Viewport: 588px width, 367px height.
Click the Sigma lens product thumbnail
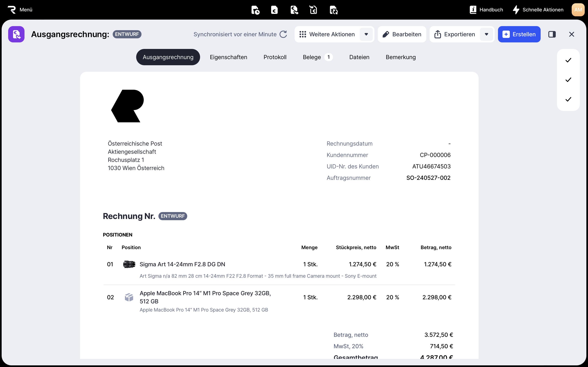(x=129, y=264)
